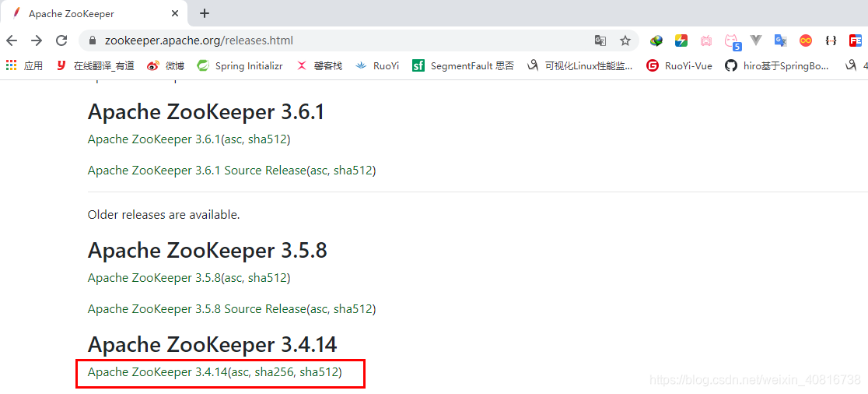Screen dimensions: 868x394
Task: Open the red infinity extension
Action: pos(806,40)
